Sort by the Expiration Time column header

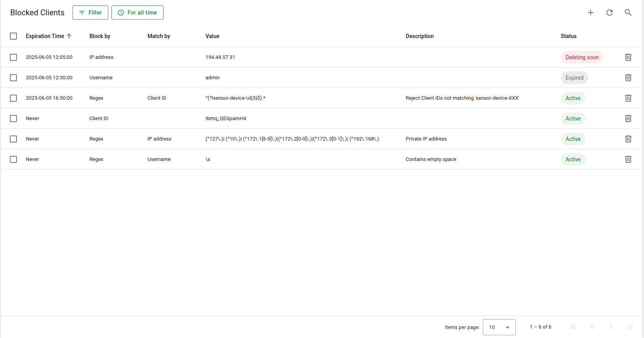[x=45, y=36]
